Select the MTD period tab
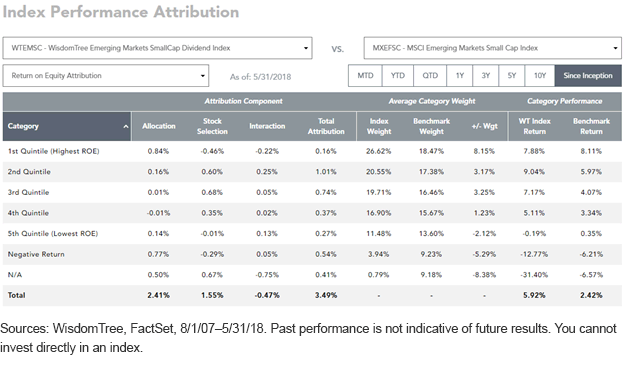Viewport: 624px width, 366px height. (365, 76)
